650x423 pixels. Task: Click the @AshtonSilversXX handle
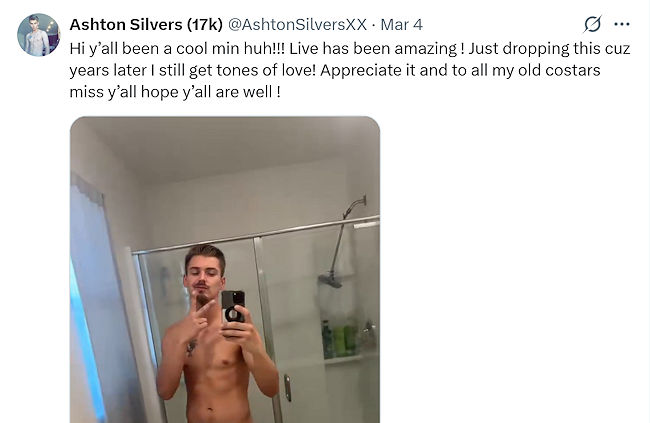[294, 24]
